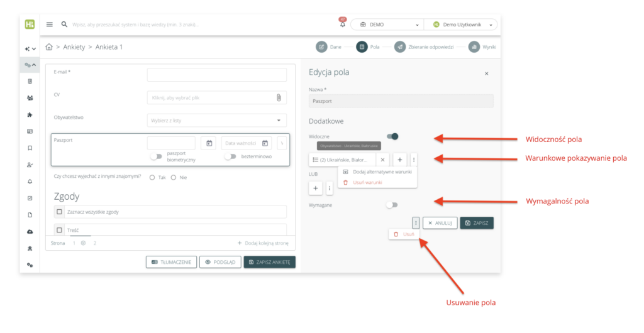
Task: Toggle the Widoczne switch
Action: click(x=392, y=136)
